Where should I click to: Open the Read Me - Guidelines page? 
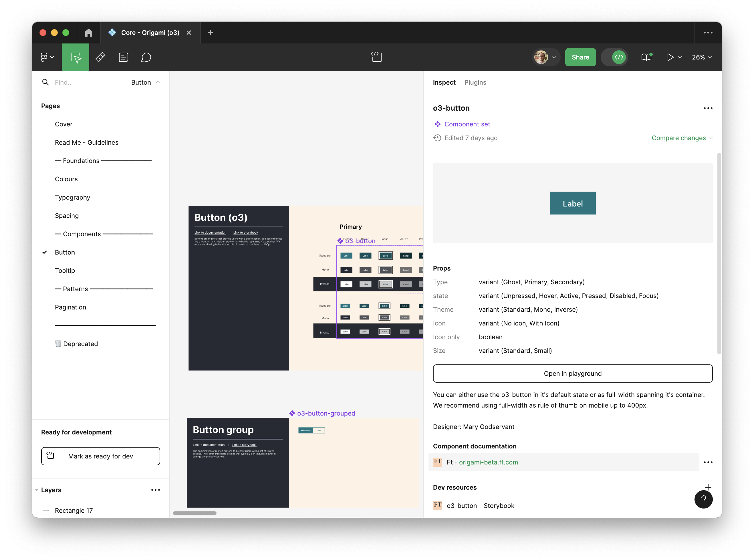[x=87, y=142]
